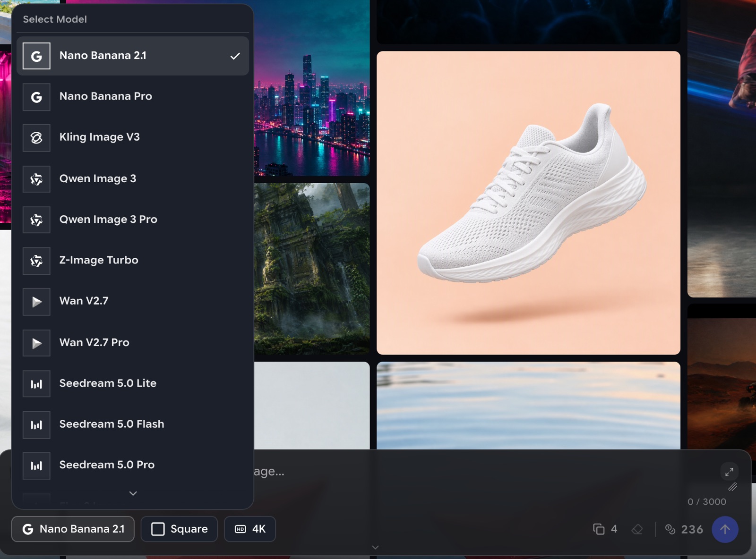Click the Seedream 5.0 Pro bars icon
The width and height of the screenshot is (756, 559).
click(36, 466)
